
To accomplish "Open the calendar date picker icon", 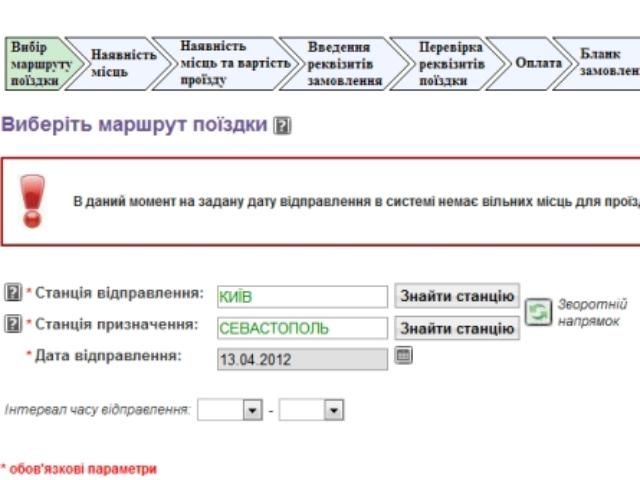I will pyautogui.click(x=404, y=355).
